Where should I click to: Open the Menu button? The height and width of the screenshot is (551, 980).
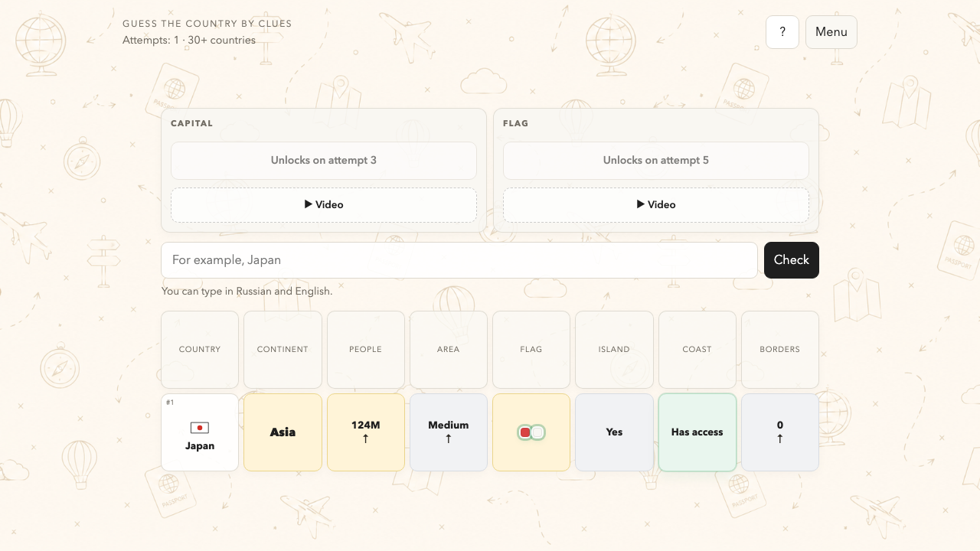pos(831,32)
